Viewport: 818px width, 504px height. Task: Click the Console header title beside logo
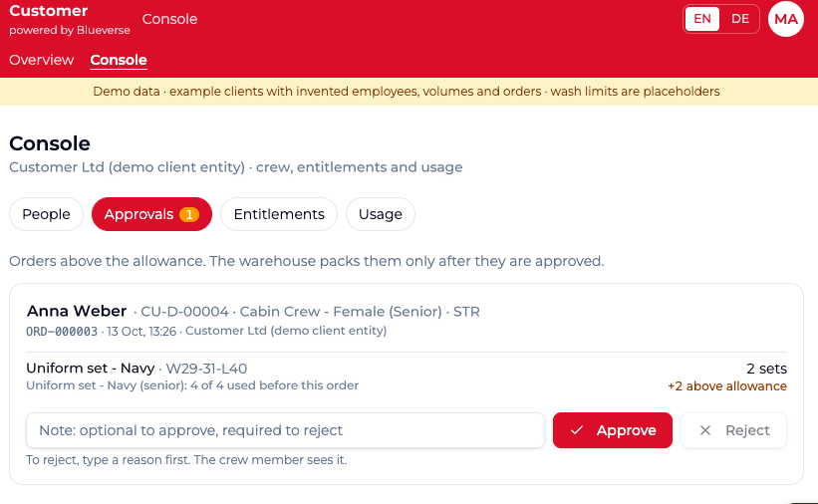click(169, 19)
